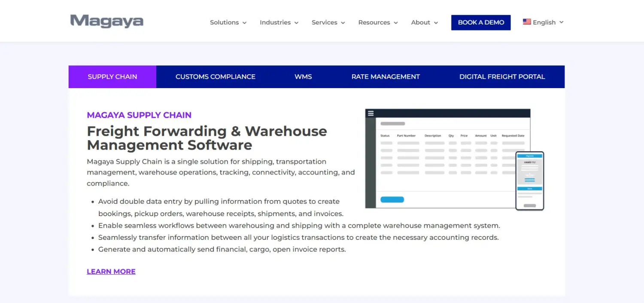Click the bullet 'Seamlessly transfer information'
Image resolution: width=644 pixels, height=303 pixels.
pyautogui.click(x=298, y=238)
